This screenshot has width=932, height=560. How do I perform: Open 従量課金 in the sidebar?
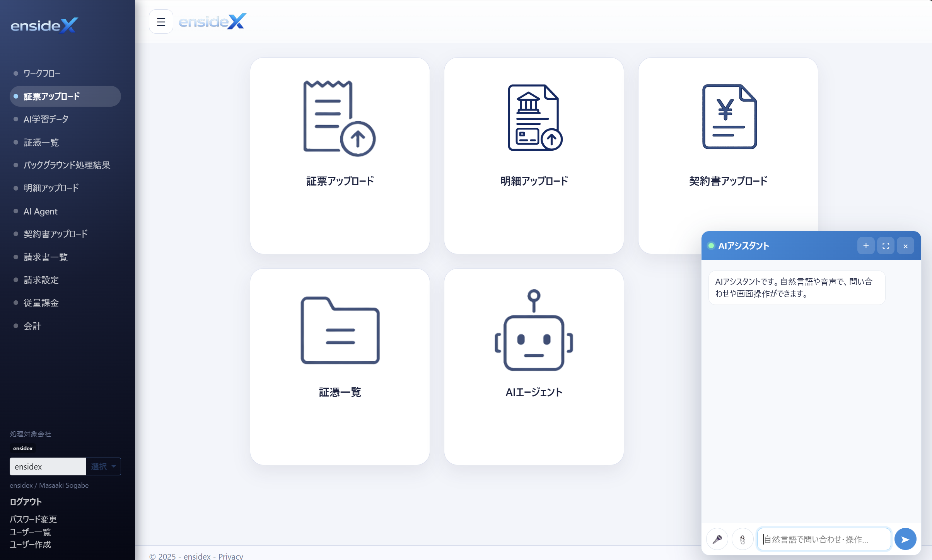(x=65, y=303)
